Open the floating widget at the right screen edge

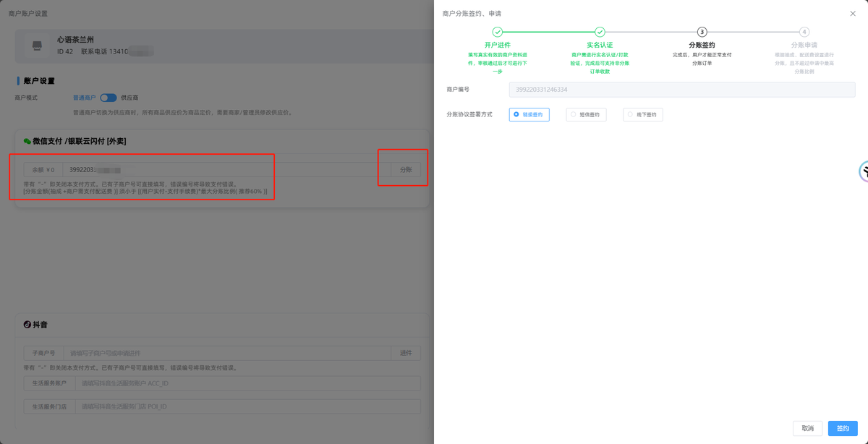[863, 171]
